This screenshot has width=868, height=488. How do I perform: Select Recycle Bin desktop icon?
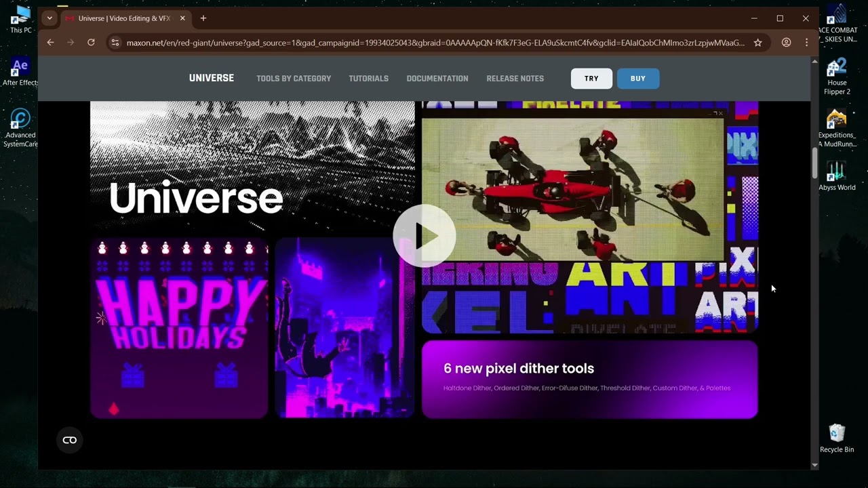coord(837,439)
